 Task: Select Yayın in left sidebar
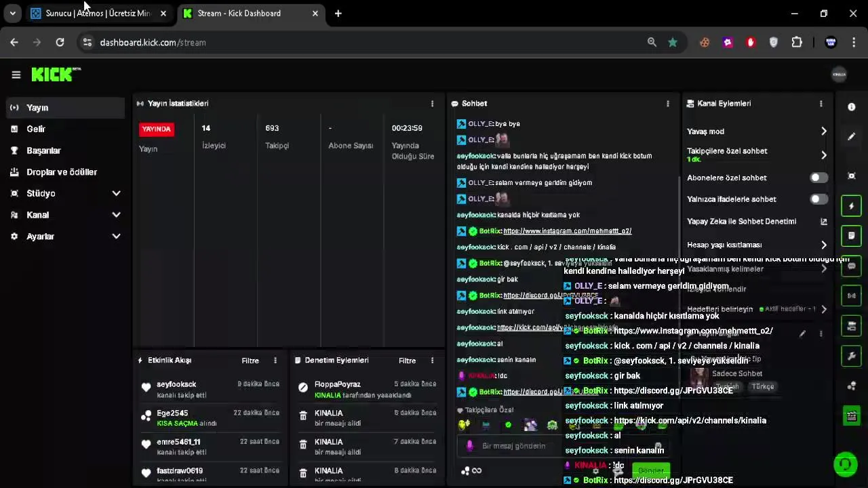[65, 108]
